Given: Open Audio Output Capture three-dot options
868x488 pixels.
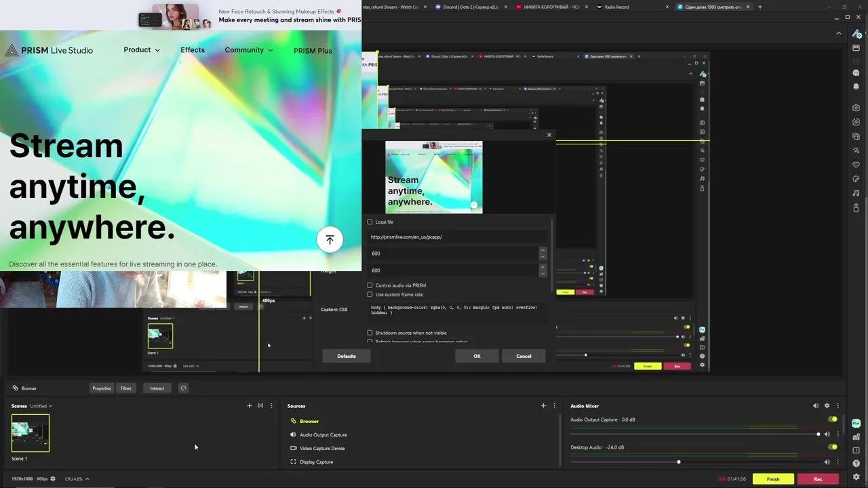Looking at the screenshot, I should 837,434.
